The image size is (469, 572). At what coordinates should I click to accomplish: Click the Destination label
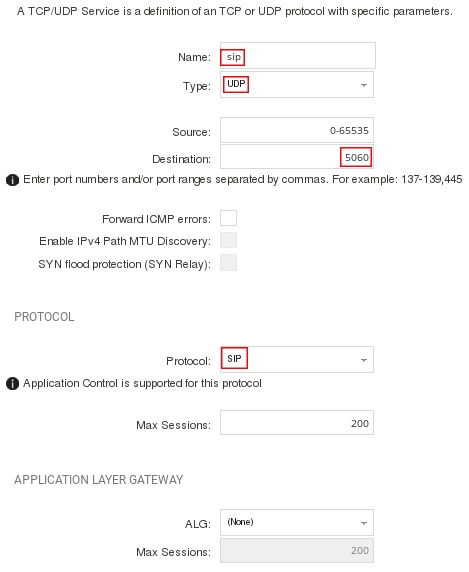pos(181,159)
